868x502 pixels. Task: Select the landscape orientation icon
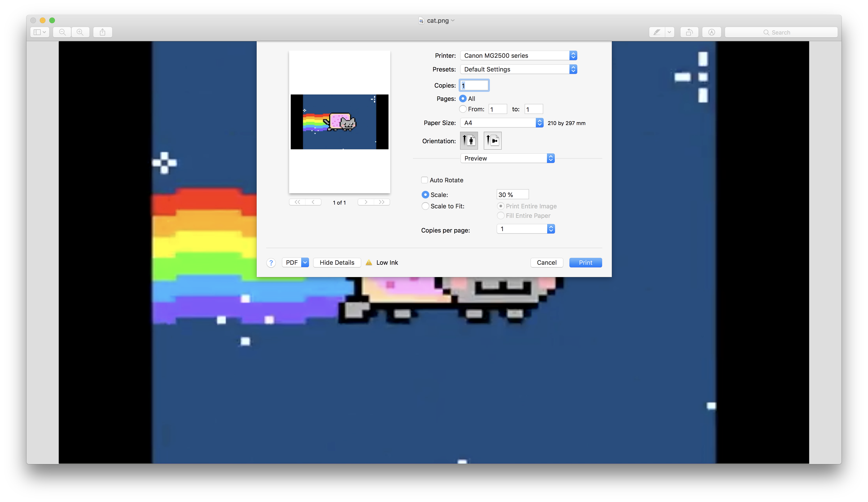click(492, 141)
